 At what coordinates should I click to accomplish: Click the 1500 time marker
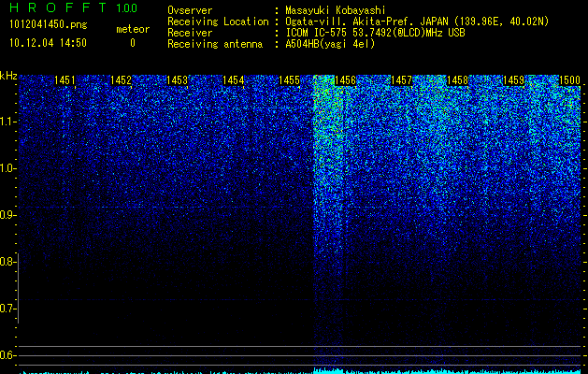pos(569,80)
